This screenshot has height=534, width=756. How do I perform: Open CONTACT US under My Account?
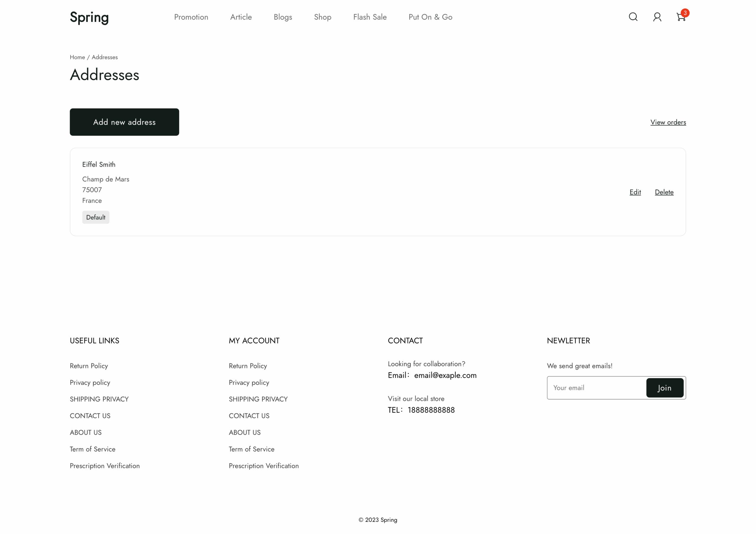click(x=249, y=416)
